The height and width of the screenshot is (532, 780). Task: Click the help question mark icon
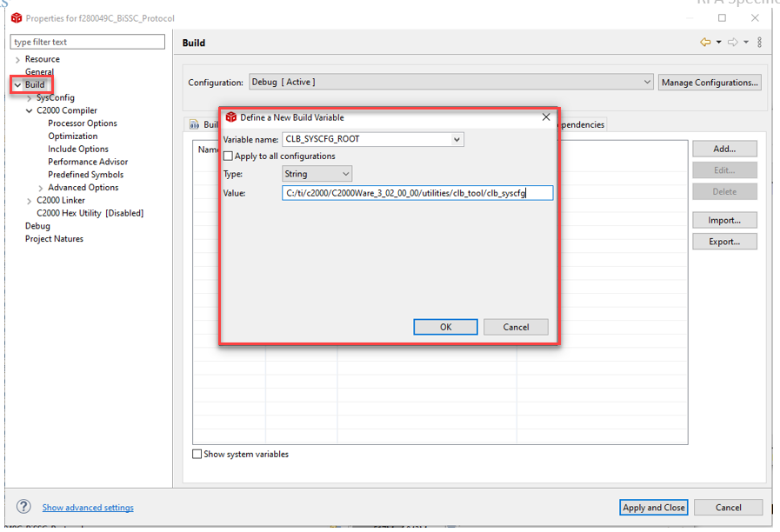pyautogui.click(x=24, y=507)
